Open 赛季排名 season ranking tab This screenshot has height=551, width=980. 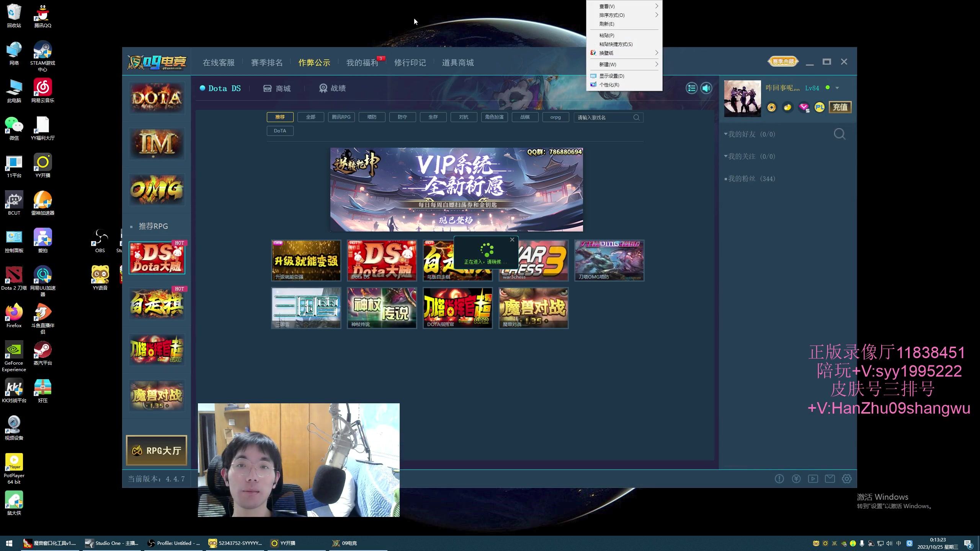click(x=267, y=63)
